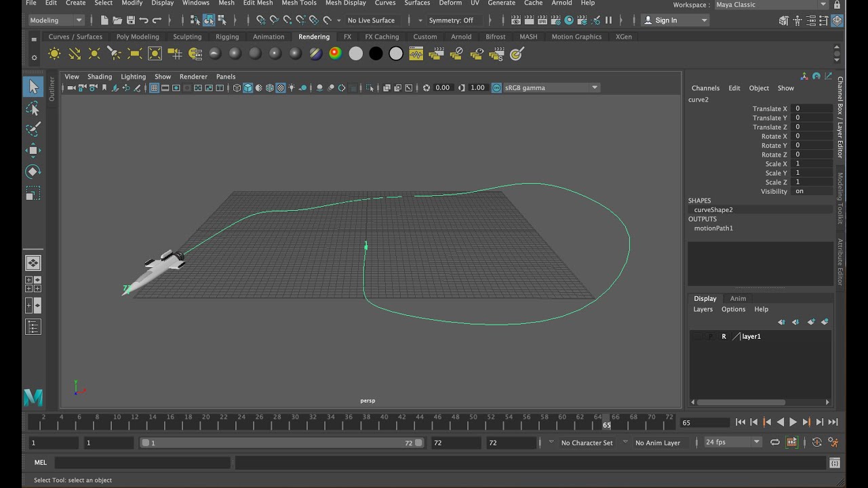The width and height of the screenshot is (868, 488).
Task: Toggle layer1 visibility box
Action: click(x=697, y=336)
